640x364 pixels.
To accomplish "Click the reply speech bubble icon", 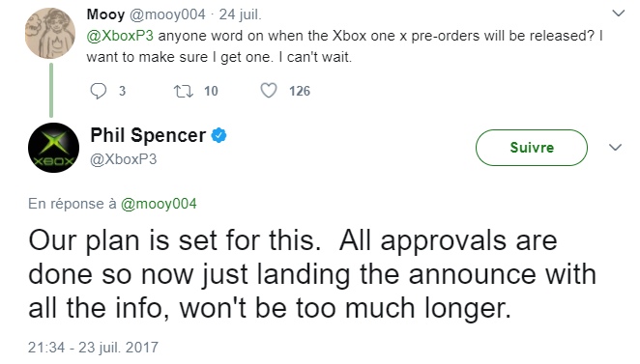I will pos(99,91).
